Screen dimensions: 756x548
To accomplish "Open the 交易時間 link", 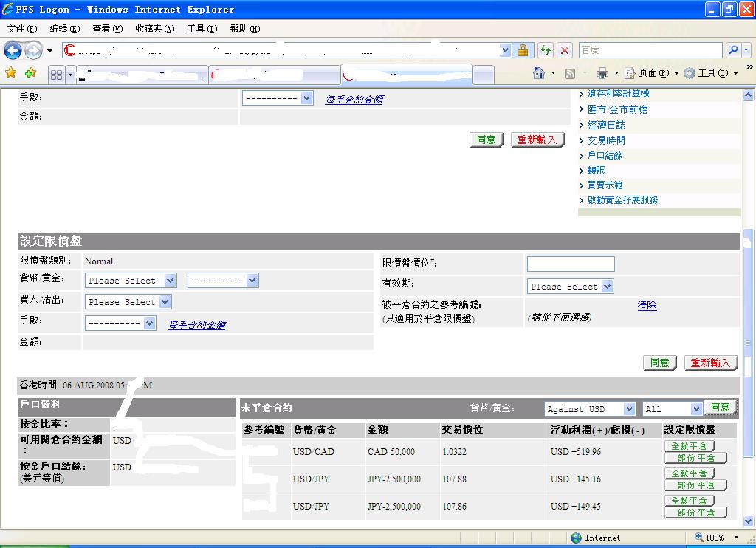I will point(606,140).
